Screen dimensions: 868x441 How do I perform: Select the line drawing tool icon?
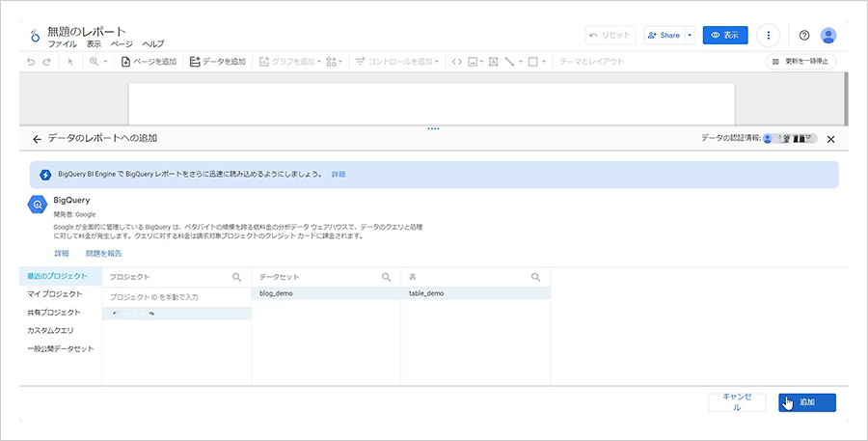(510, 62)
